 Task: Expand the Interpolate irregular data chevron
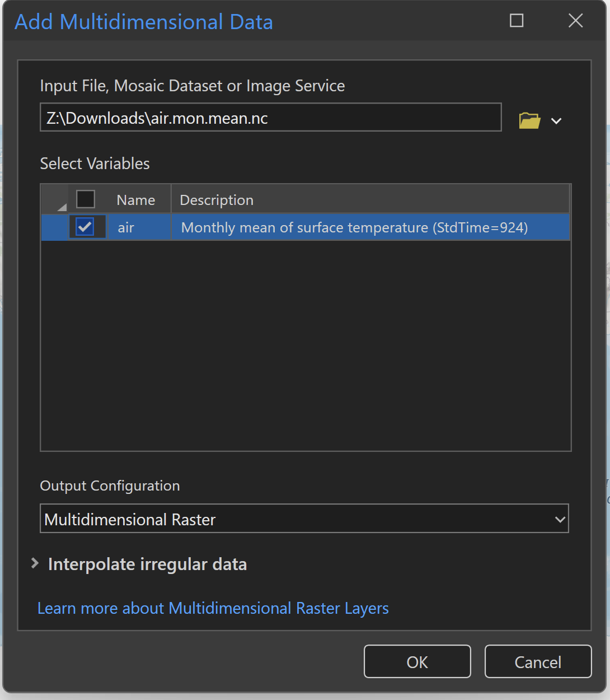[x=35, y=563]
